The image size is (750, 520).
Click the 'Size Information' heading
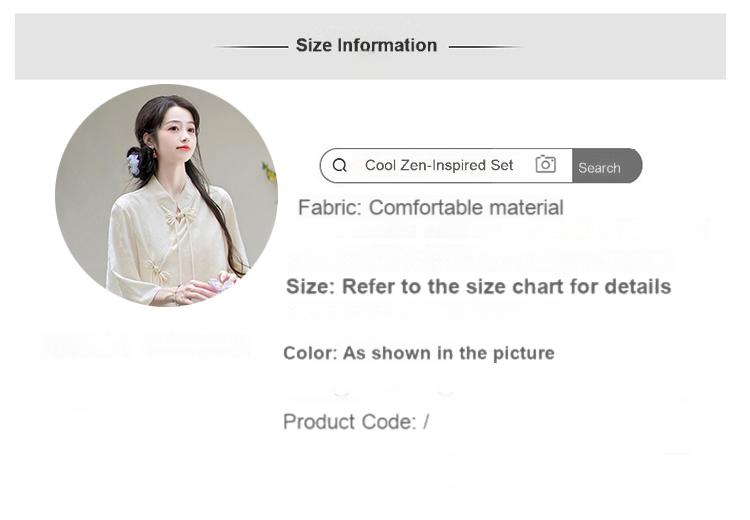[x=366, y=45]
